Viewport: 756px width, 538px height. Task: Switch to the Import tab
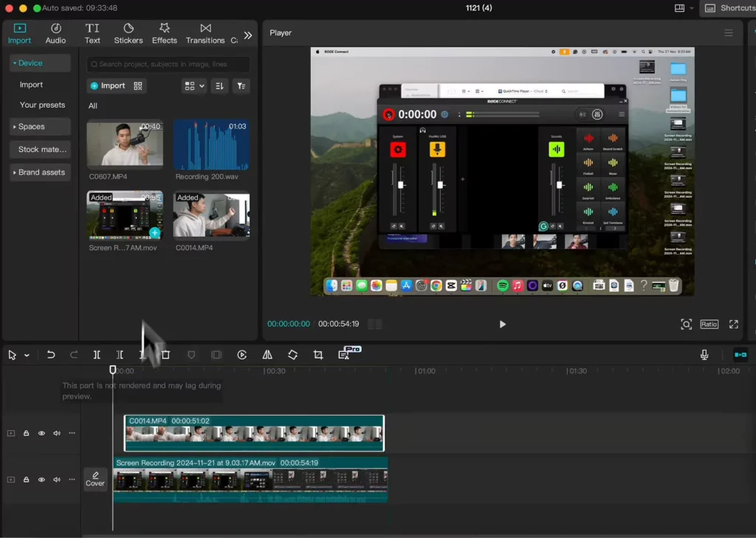(19, 34)
